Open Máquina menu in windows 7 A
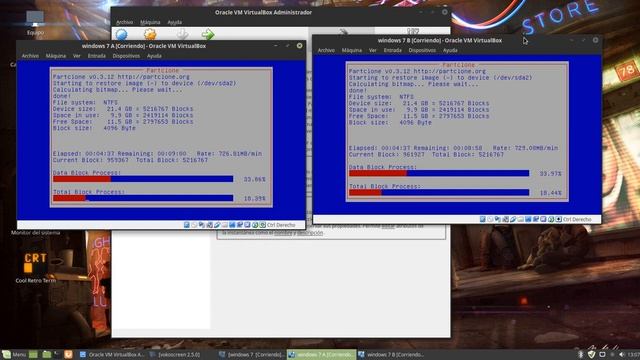This screenshot has height=360, width=640. (x=56, y=56)
